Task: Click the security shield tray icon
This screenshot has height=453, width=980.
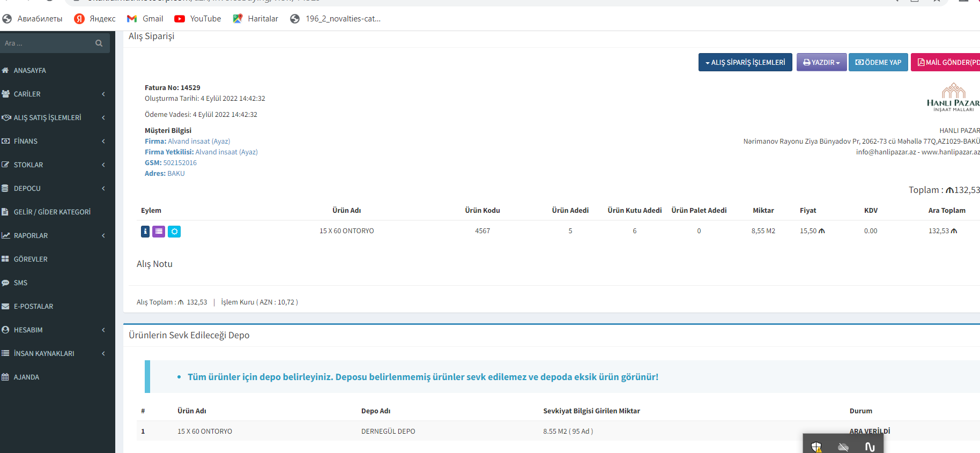Action: pyautogui.click(x=816, y=447)
